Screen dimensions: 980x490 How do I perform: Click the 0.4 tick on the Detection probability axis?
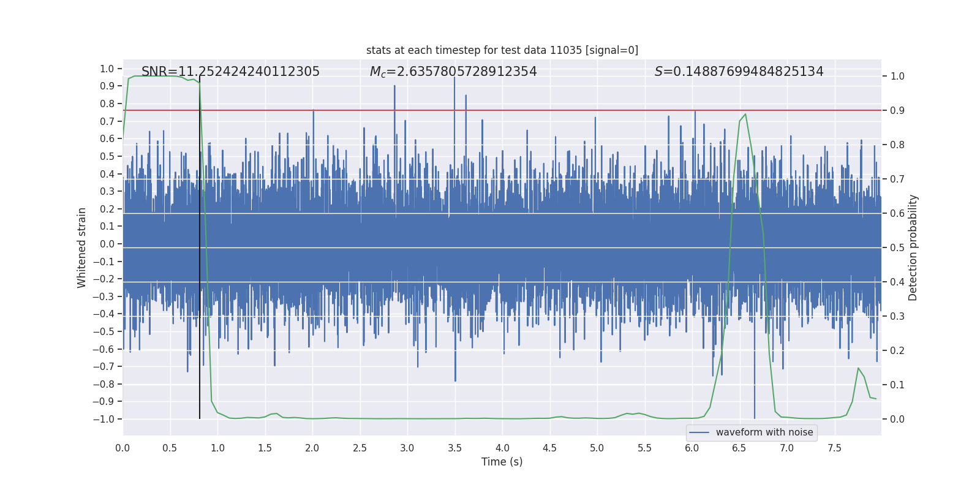coord(897,282)
